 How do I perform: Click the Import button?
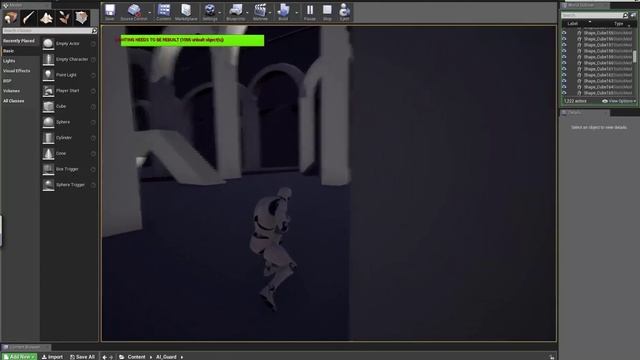pos(52,357)
